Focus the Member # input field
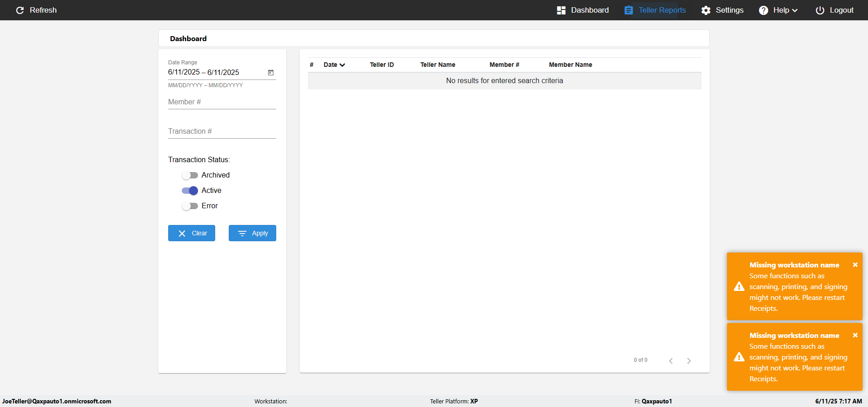The image size is (868, 407). [222, 102]
